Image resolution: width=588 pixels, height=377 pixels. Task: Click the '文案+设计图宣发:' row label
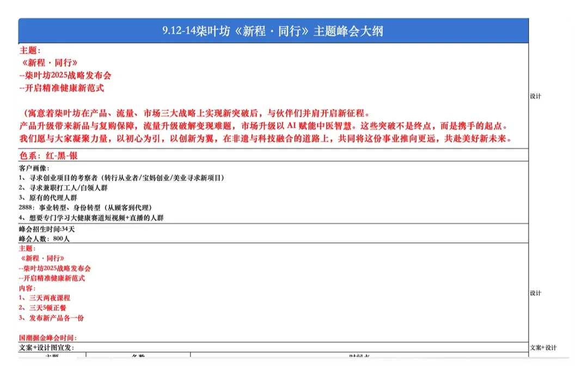point(46,348)
